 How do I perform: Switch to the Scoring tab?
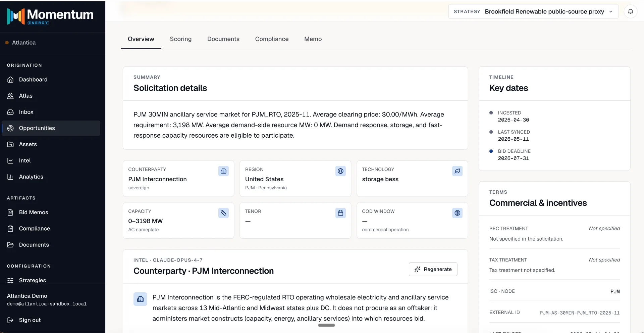coord(181,39)
